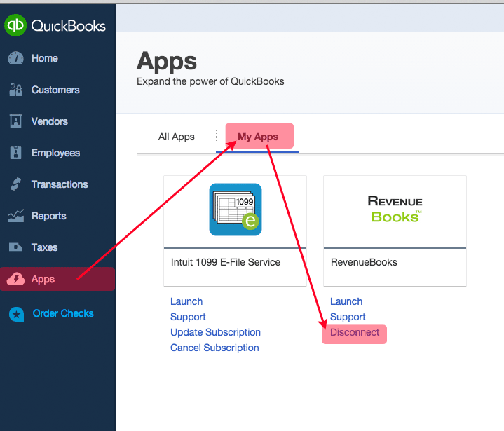Viewport: 504px width, 431px height.
Task: Disconnect the RevenueBooks app
Action: pos(355,332)
